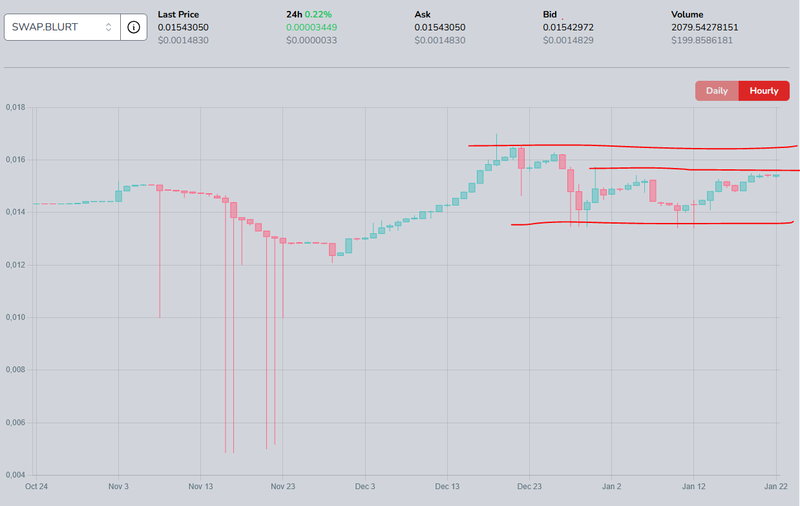Click the up-down chevron in token selector

tap(107, 27)
